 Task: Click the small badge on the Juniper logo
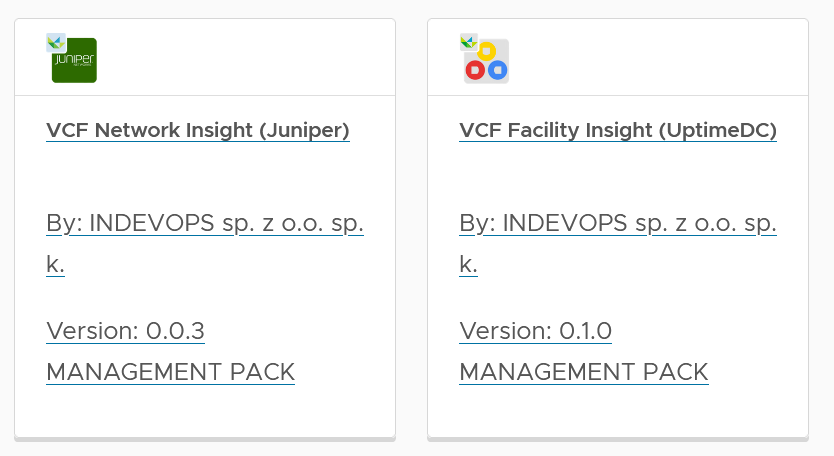tap(55, 42)
